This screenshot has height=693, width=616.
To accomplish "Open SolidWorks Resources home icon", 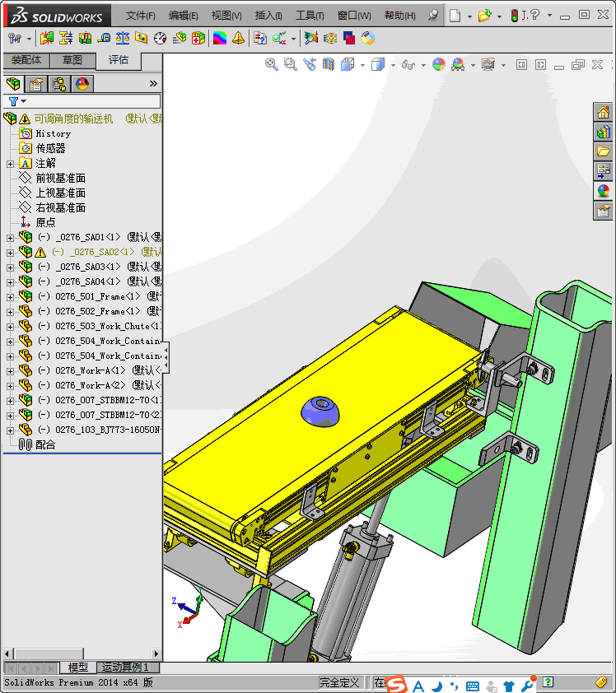I will [603, 113].
